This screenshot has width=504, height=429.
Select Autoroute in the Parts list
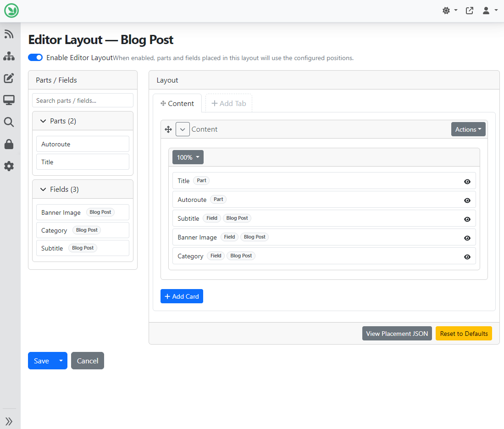pos(83,144)
